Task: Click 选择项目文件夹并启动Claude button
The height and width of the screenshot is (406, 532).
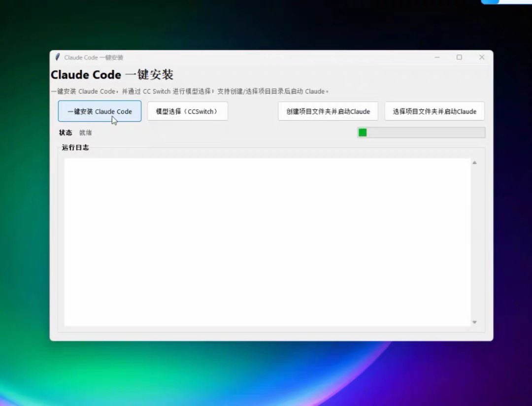Action: tap(434, 111)
